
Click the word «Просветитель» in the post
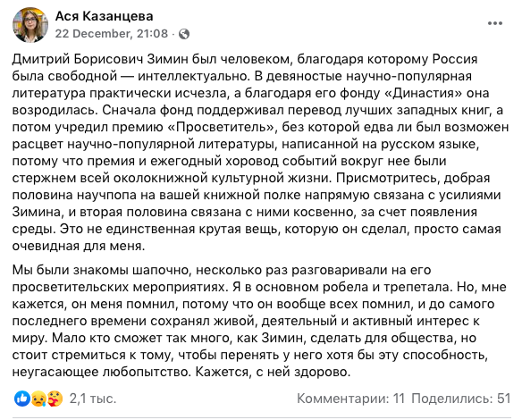click(225, 127)
